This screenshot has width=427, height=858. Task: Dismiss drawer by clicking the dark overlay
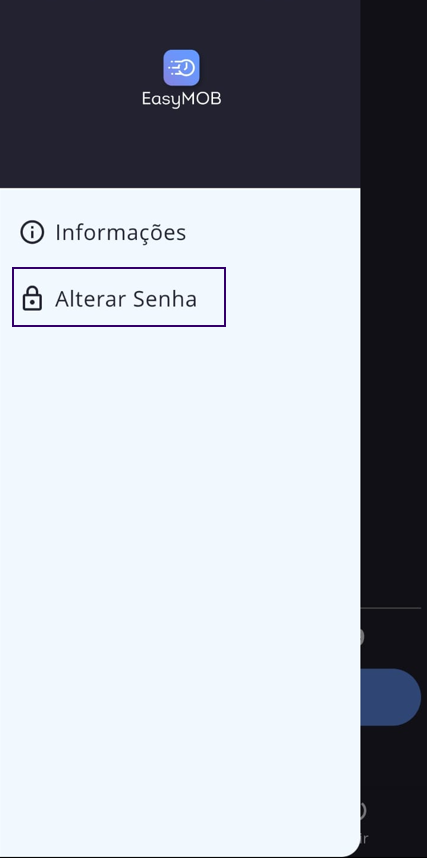coord(394,328)
